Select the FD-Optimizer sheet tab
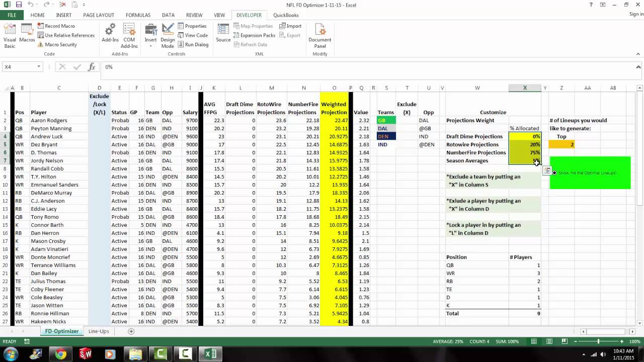 (x=62, y=331)
